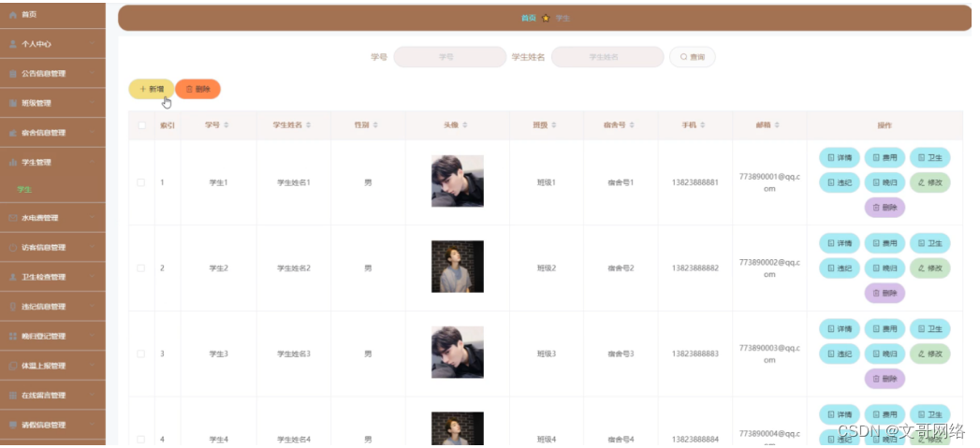
Task: Focus the 学生姓名 search input field
Action: click(x=607, y=57)
